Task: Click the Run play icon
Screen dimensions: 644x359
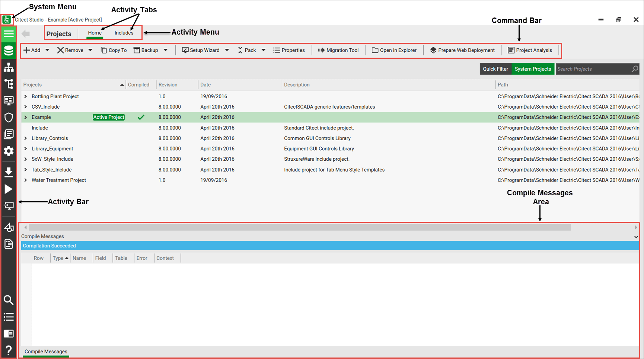Action: 9,189
